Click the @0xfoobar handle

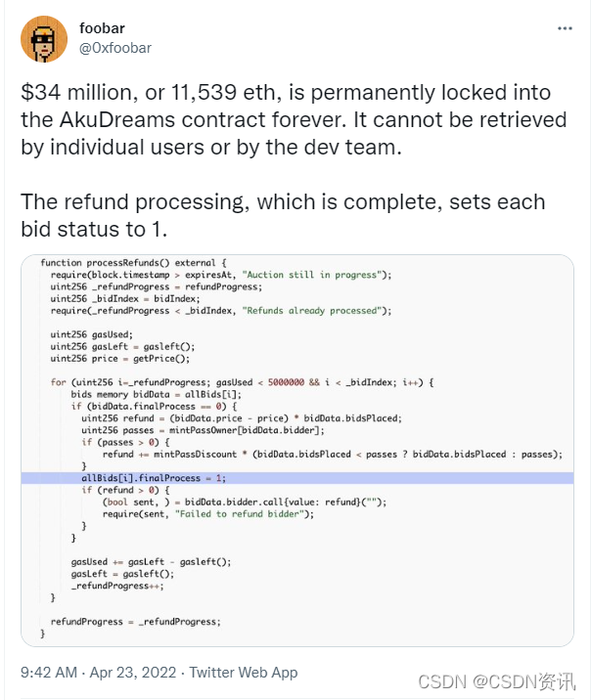click(x=115, y=47)
